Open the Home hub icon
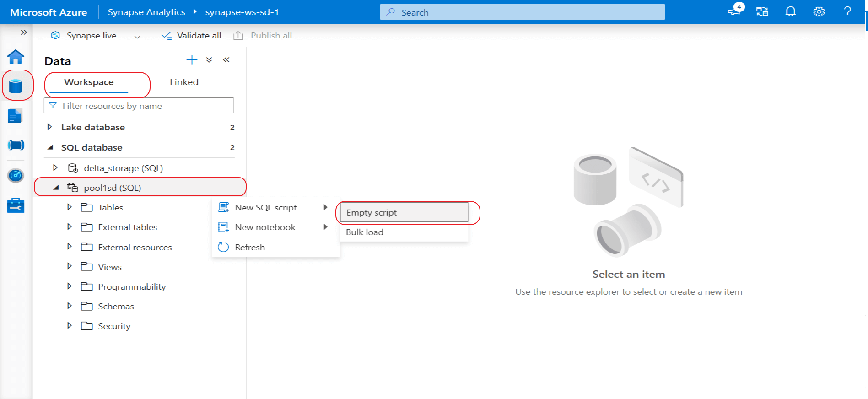This screenshot has width=868, height=399. coord(16,57)
